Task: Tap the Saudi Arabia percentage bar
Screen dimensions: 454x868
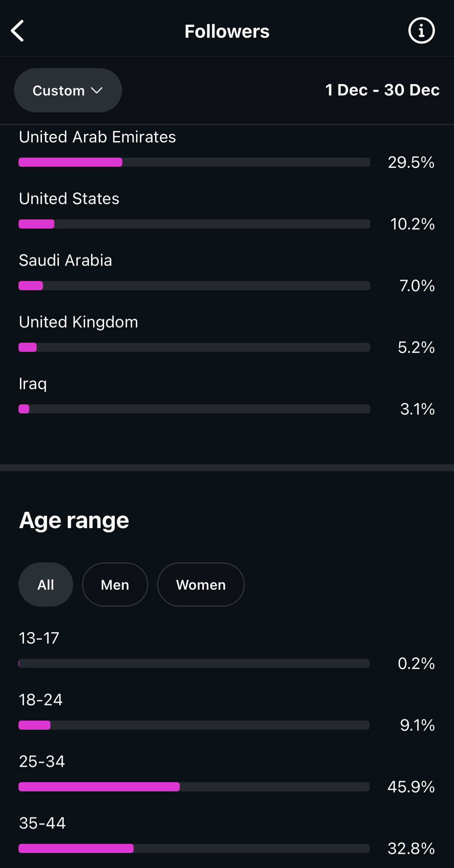Action: point(194,286)
